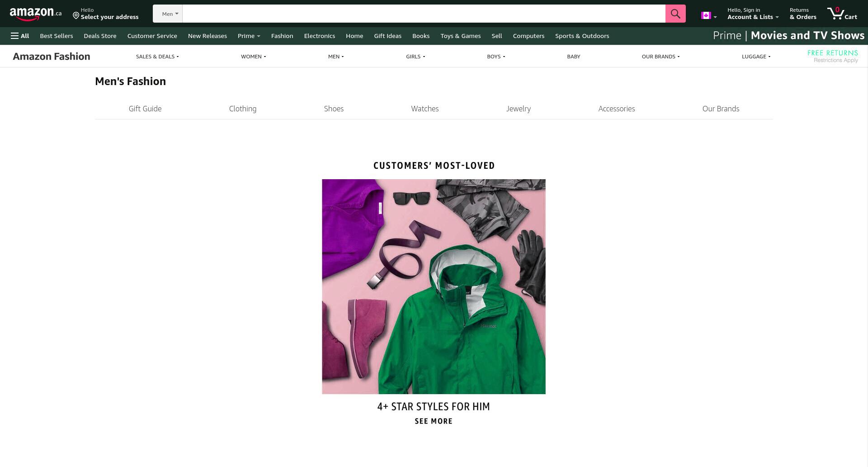The image size is (868, 467).
Task: Open the Sales & Deals fashion menu
Action: click(x=157, y=57)
